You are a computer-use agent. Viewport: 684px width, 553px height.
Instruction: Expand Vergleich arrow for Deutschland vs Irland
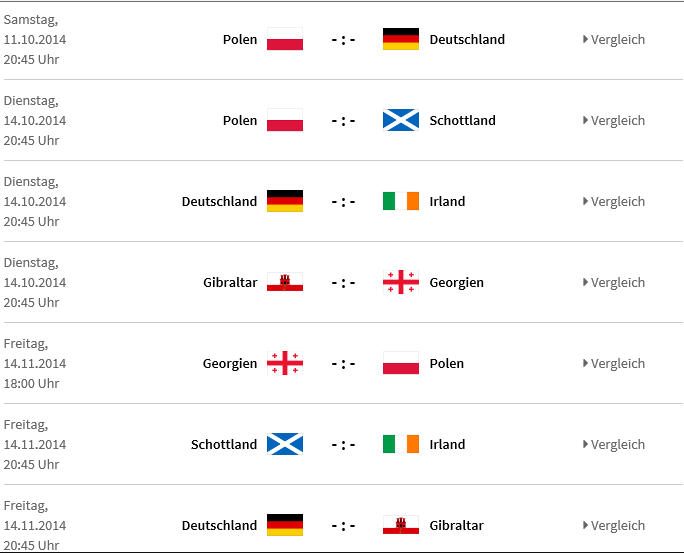coord(585,201)
